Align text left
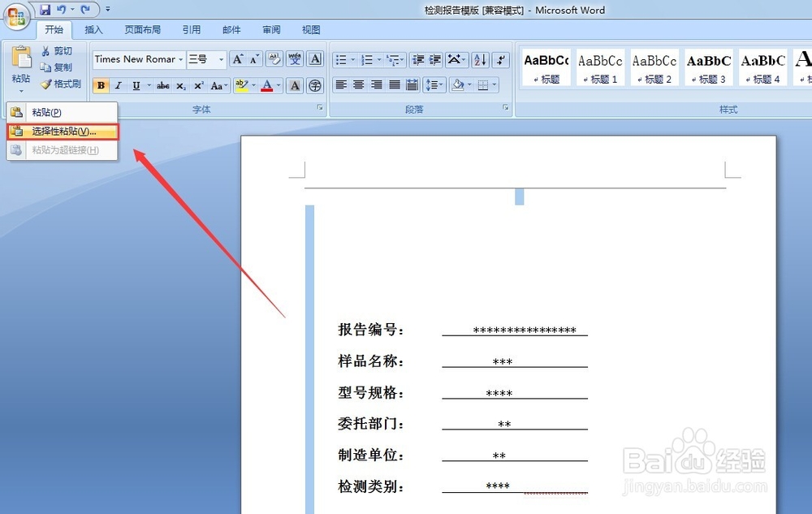 tap(341, 85)
